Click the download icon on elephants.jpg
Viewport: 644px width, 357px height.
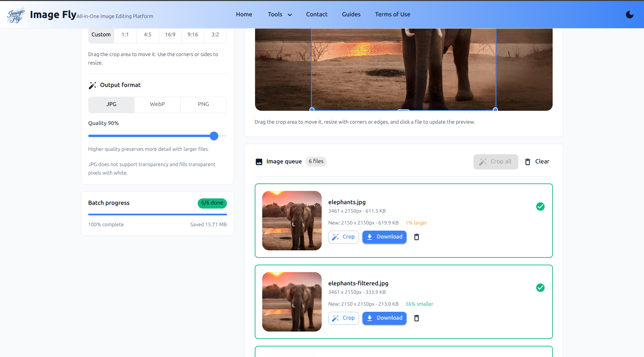coord(370,237)
